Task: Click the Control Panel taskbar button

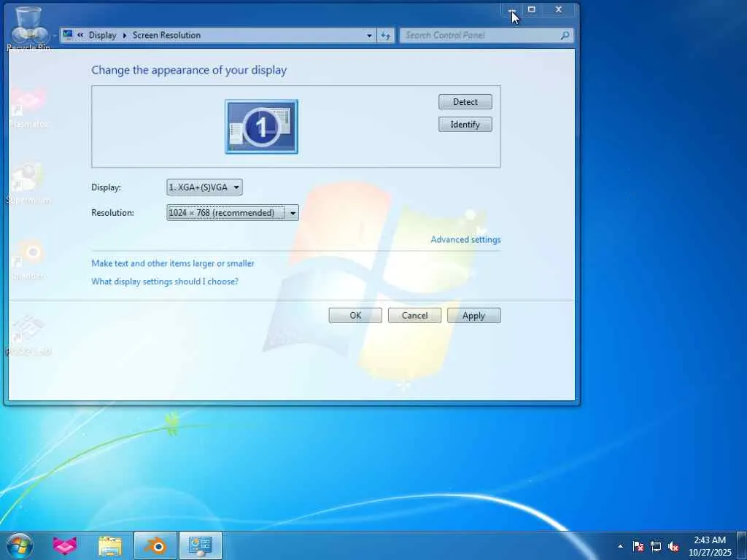Action: 201,545
